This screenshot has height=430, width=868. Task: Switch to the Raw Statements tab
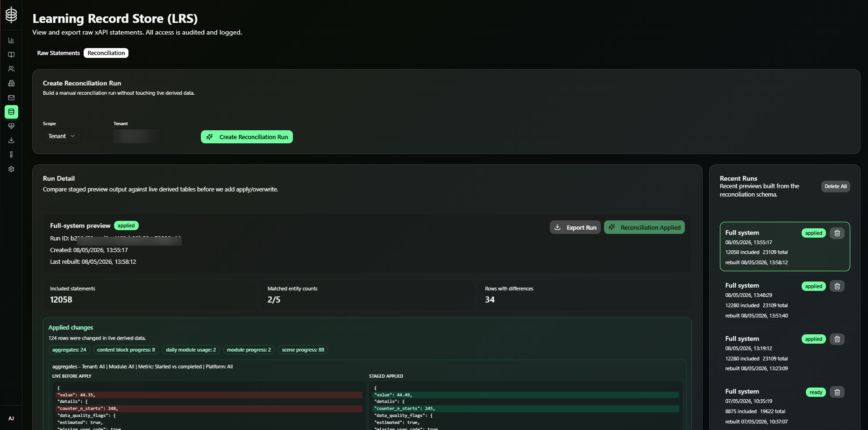58,53
